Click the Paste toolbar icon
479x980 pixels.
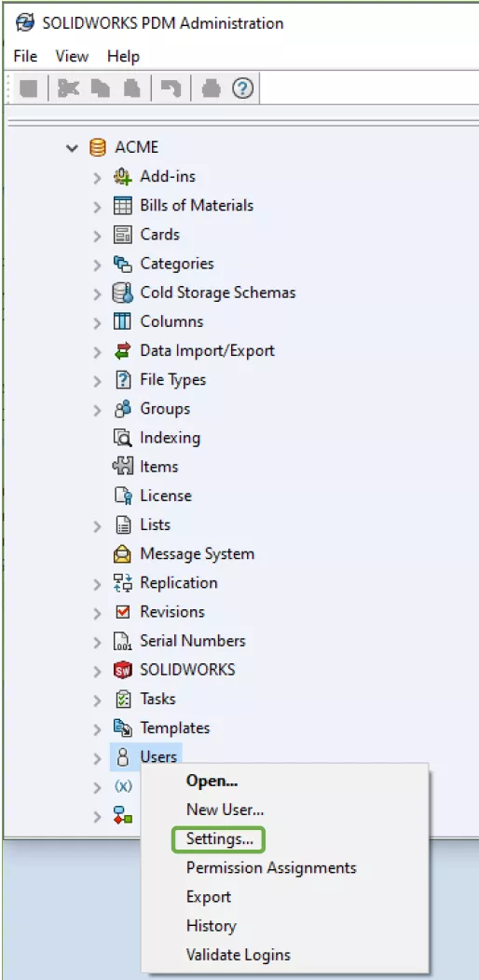click(x=130, y=89)
